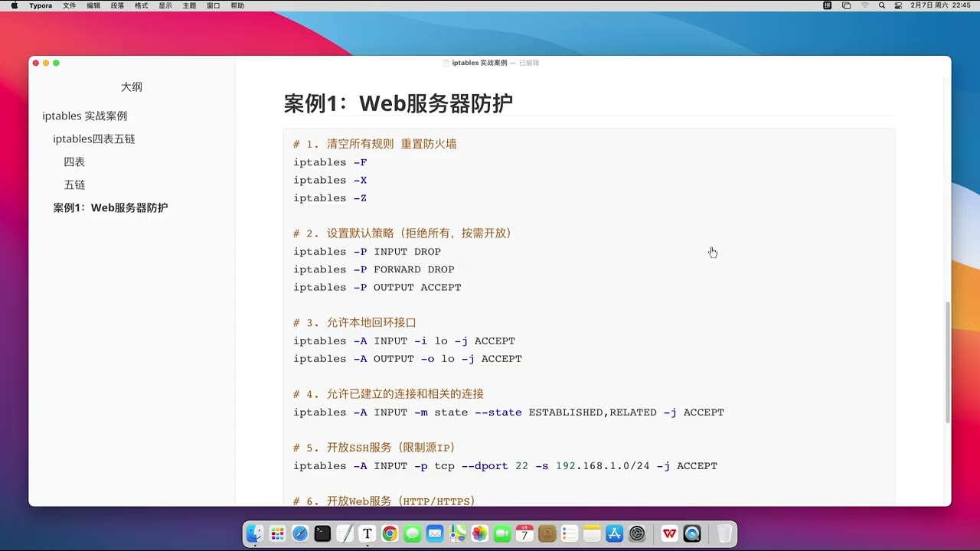980x551 pixels.
Task: Select 'iptables 实战案例' in the outline
Action: [85, 116]
